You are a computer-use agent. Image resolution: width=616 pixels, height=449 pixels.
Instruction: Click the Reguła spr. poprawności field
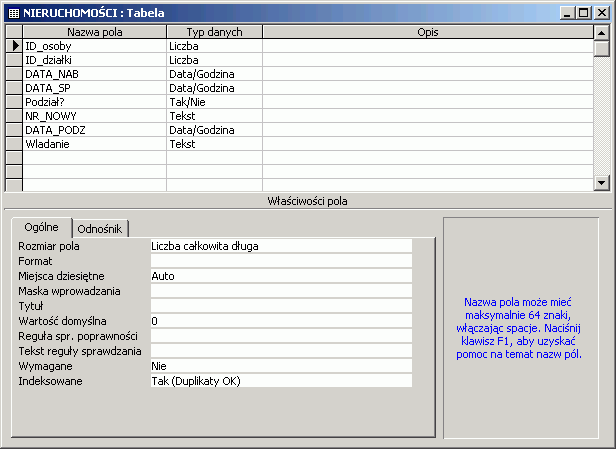click(x=280, y=336)
